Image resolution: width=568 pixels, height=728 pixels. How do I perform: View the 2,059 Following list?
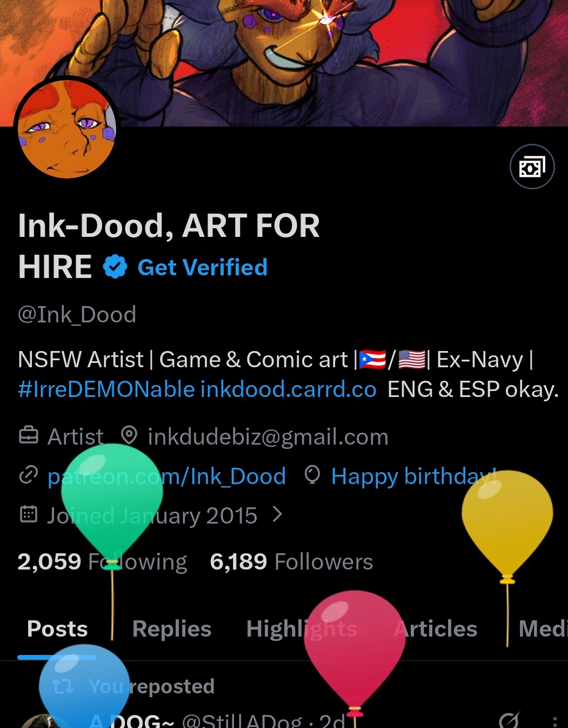tap(102, 561)
